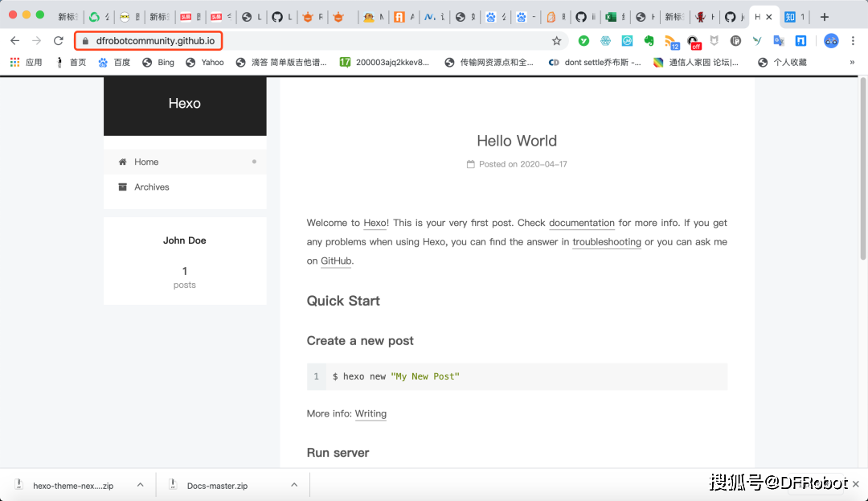Screen dimensions: 868x501
Task: Open the dont settle乔布斯 bookmark
Action: click(595, 63)
